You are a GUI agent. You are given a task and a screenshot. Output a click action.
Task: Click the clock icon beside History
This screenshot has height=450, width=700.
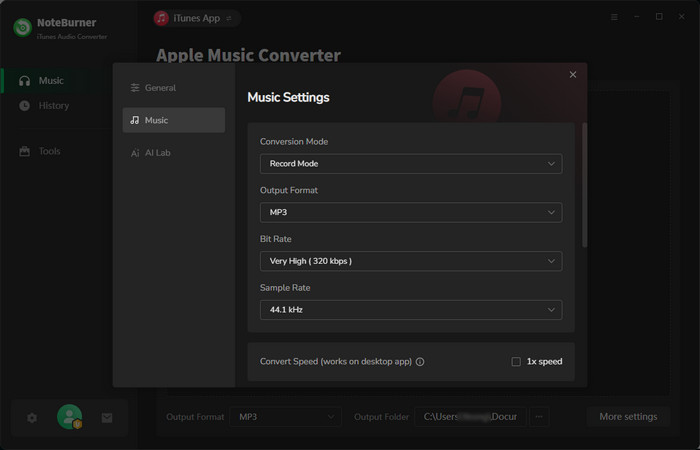tap(25, 106)
